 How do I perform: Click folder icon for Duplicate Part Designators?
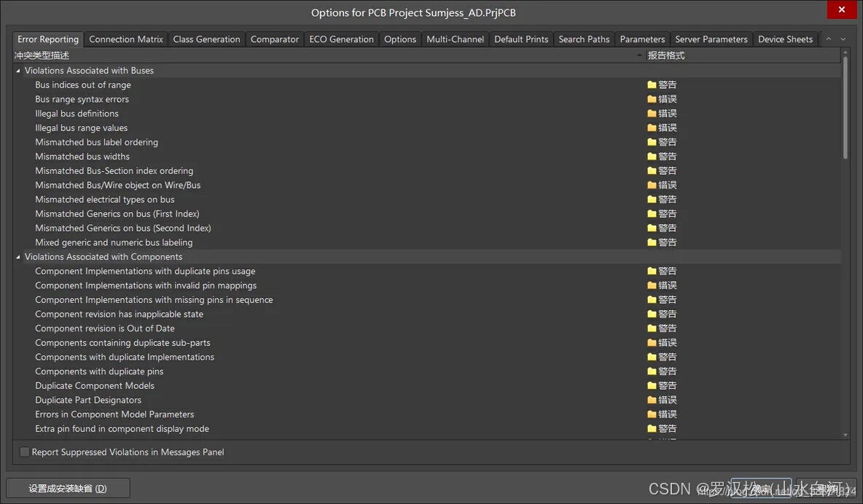(652, 399)
